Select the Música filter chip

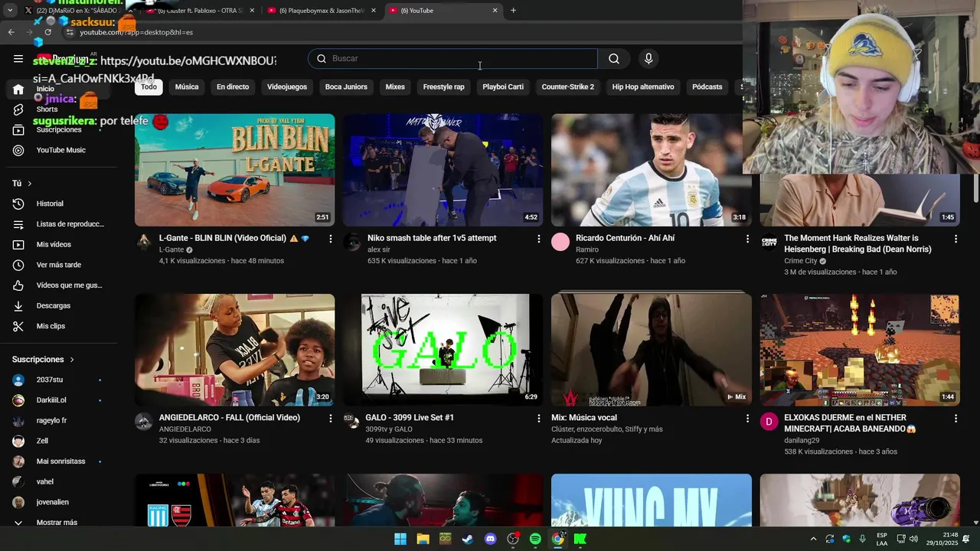pyautogui.click(x=187, y=87)
